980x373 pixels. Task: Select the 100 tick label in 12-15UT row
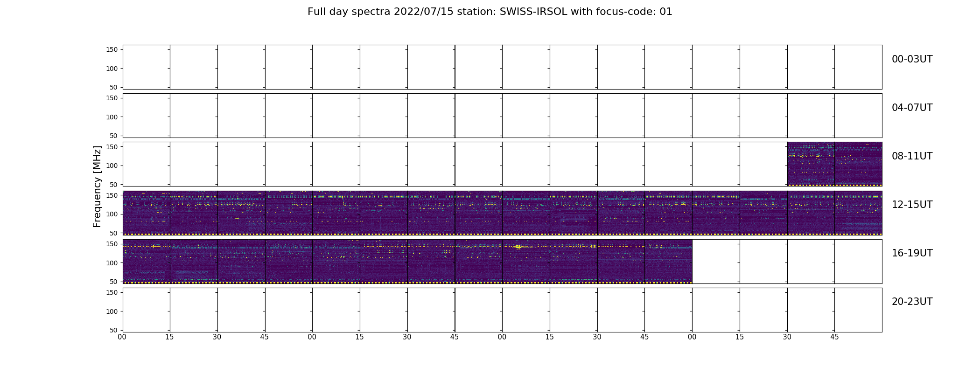[x=112, y=214]
